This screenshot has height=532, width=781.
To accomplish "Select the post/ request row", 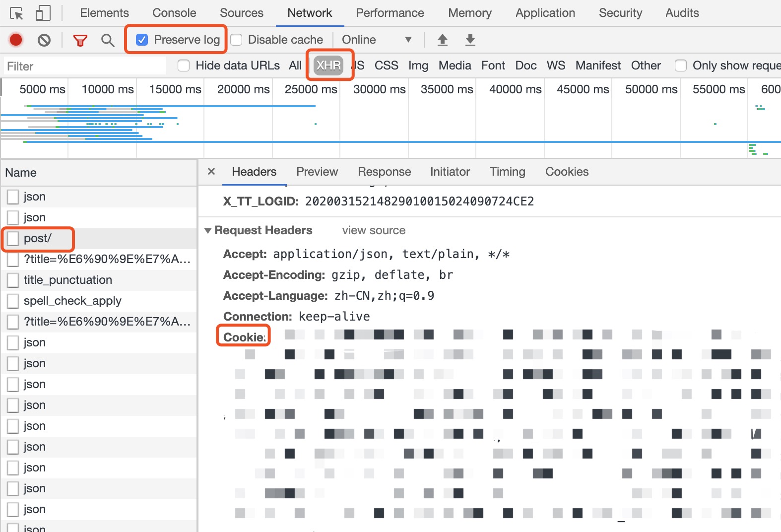I will (99, 238).
